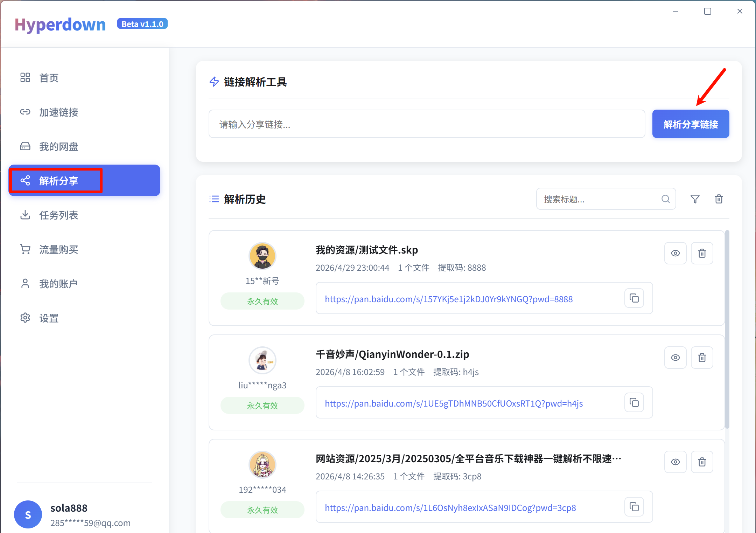This screenshot has width=756, height=533.
Task: Delete the 测试文件.skp history entry
Action: click(x=702, y=253)
